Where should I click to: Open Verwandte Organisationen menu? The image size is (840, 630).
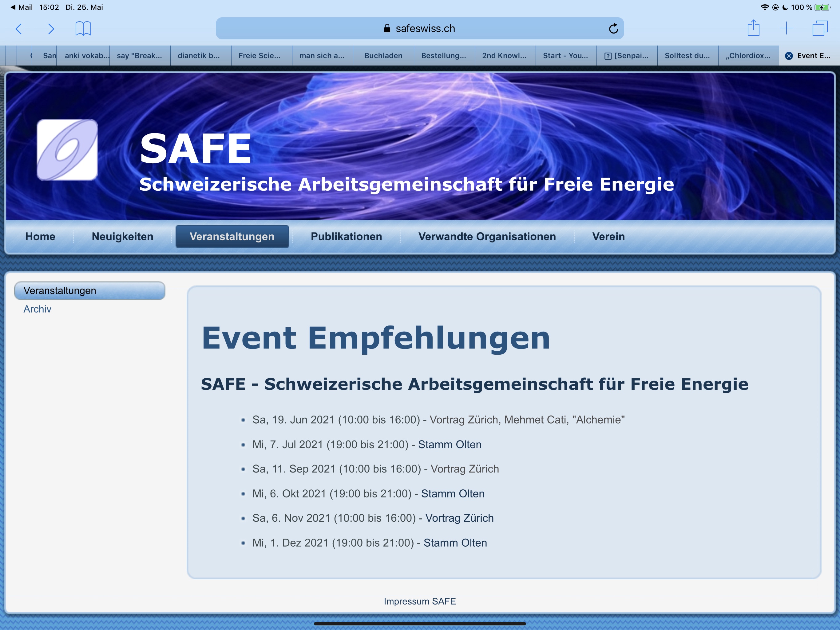(487, 236)
